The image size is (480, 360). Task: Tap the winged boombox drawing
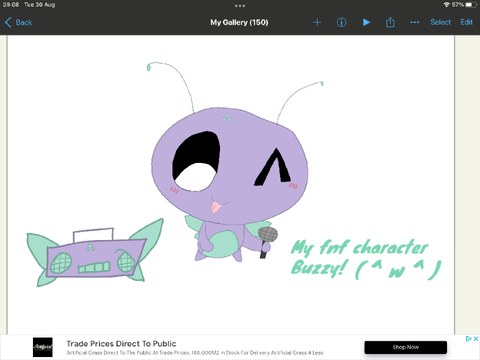click(x=95, y=253)
